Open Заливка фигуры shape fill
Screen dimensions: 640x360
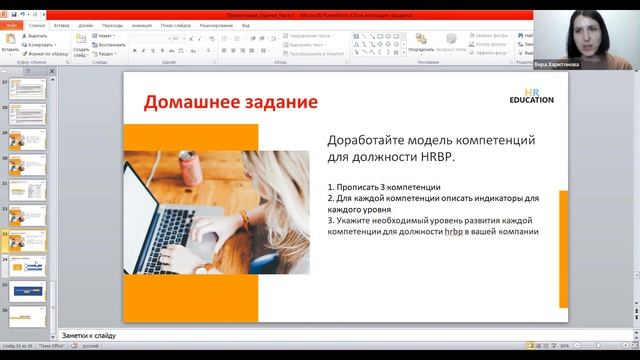[489, 36]
